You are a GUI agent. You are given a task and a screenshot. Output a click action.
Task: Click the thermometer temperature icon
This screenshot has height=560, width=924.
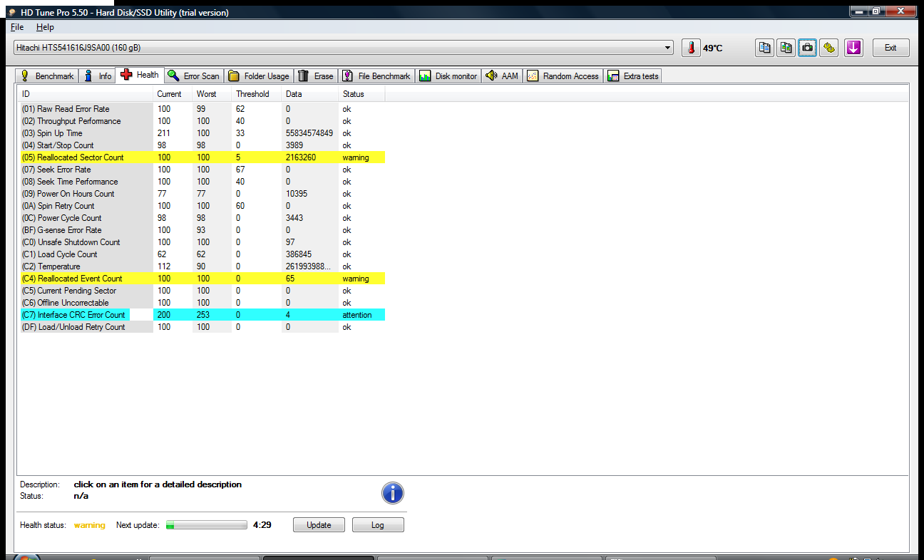[x=691, y=48]
